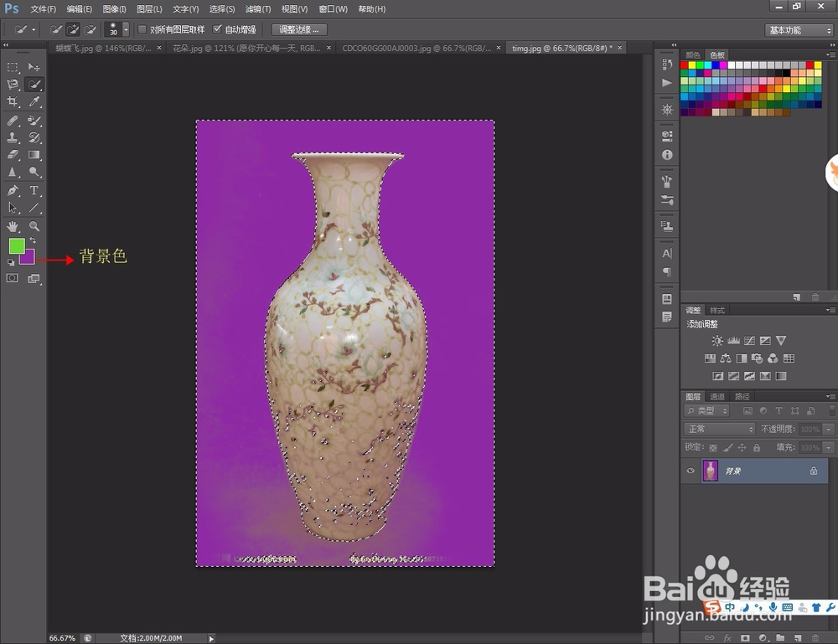Swap foreground and background colors
This screenshot has height=644, width=838.
[33, 241]
